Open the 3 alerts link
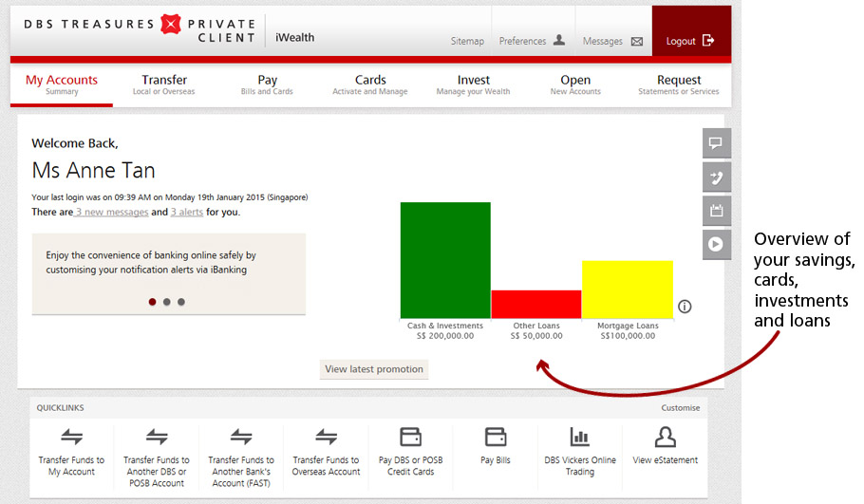The image size is (864, 504). [x=187, y=212]
